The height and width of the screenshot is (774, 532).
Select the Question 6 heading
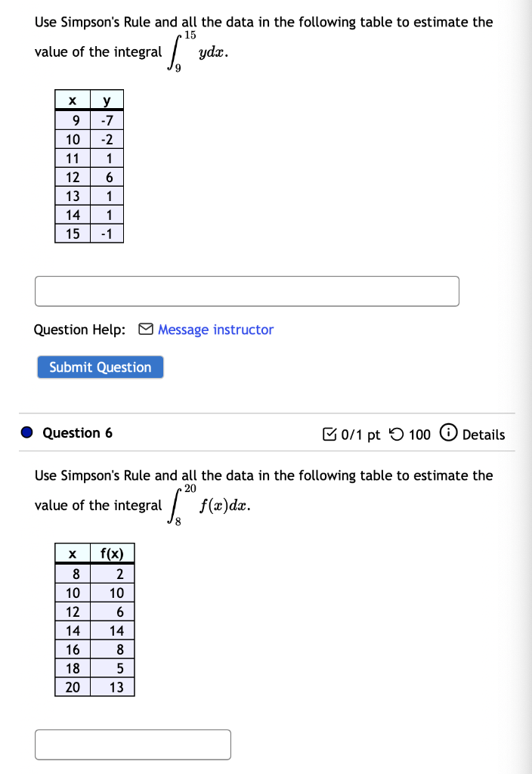pos(78,432)
